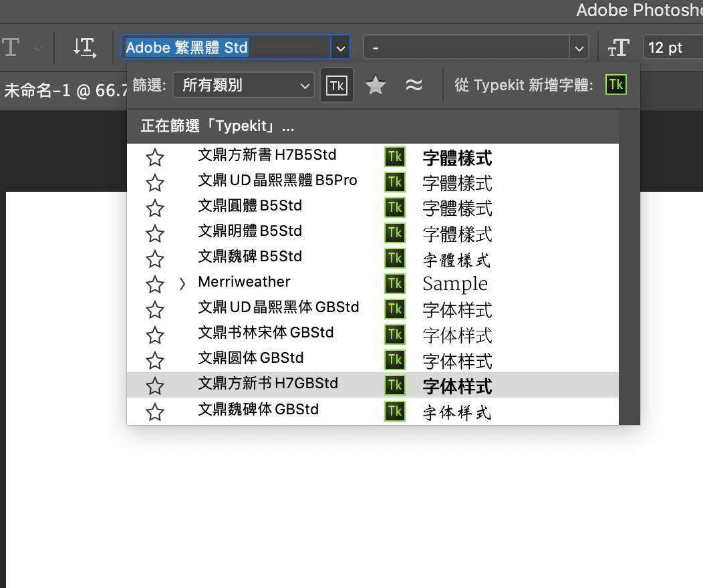Click the 12 pt font size field
This screenshot has height=588, width=703.
click(673, 47)
